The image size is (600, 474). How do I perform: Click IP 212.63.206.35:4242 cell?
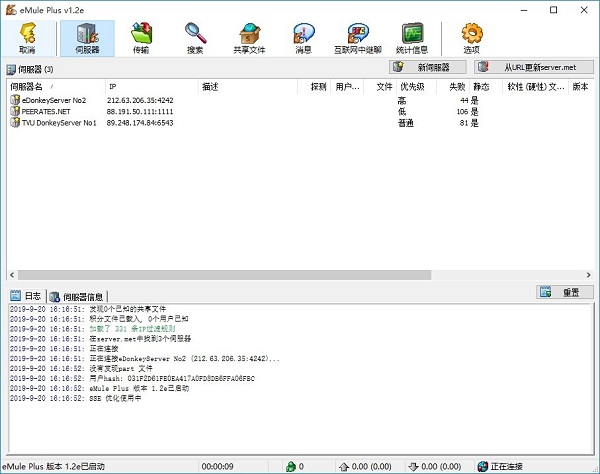pyautogui.click(x=140, y=100)
